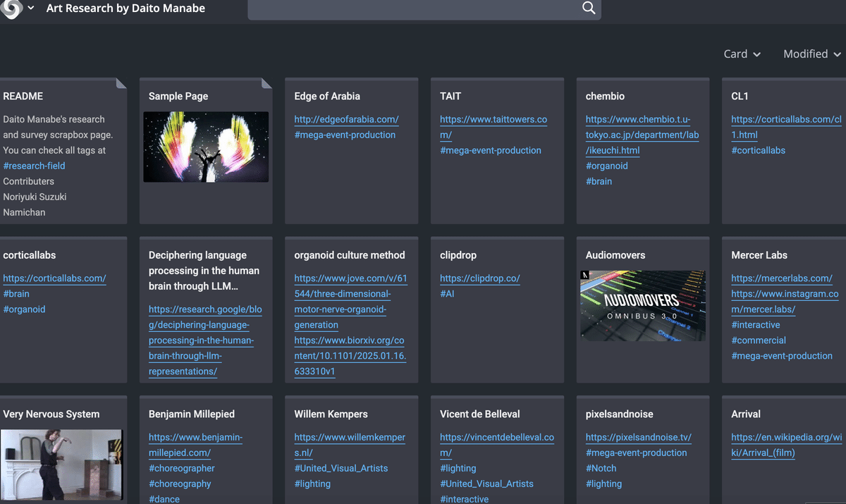Open the Audiomovers Omnibus thumbnail
This screenshot has height=504, width=846.
pyautogui.click(x=643, y=306)
